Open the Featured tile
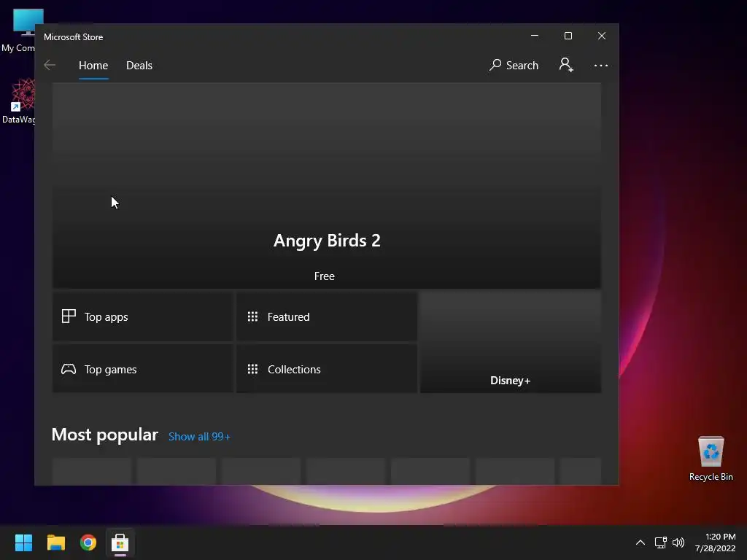Image resolution: width=747 pixels, height=560 pixels. [x=326, y=316]
